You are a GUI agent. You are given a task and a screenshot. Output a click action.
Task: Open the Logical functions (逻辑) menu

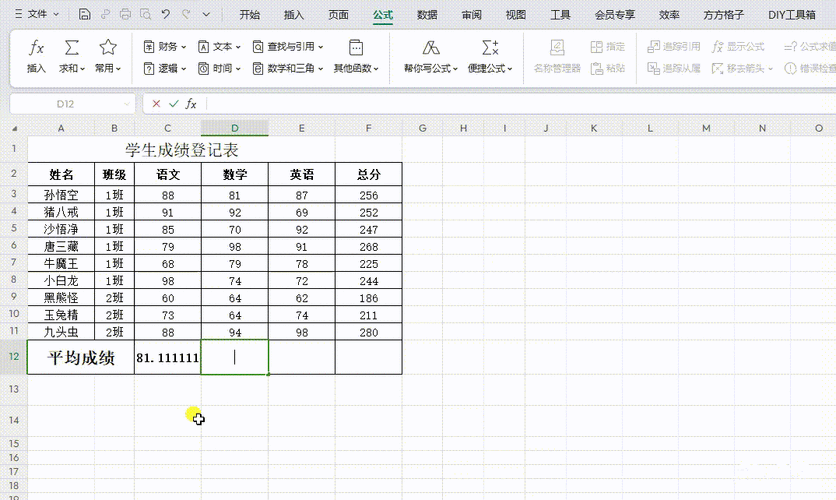point(165,69)
